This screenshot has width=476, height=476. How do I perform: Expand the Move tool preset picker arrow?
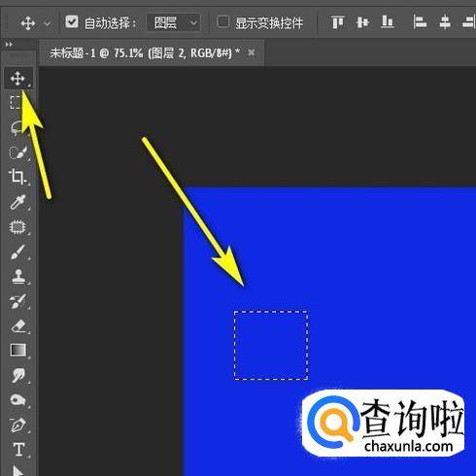point(48,23)
